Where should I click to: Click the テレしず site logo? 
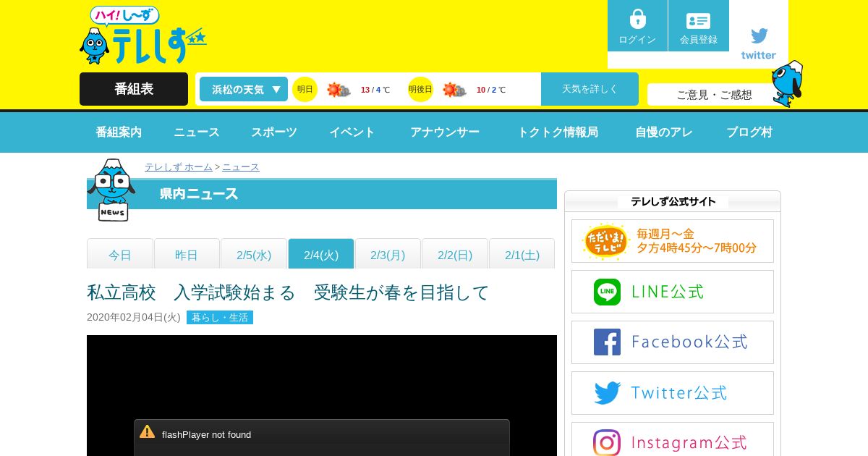[x=143, y=35]
